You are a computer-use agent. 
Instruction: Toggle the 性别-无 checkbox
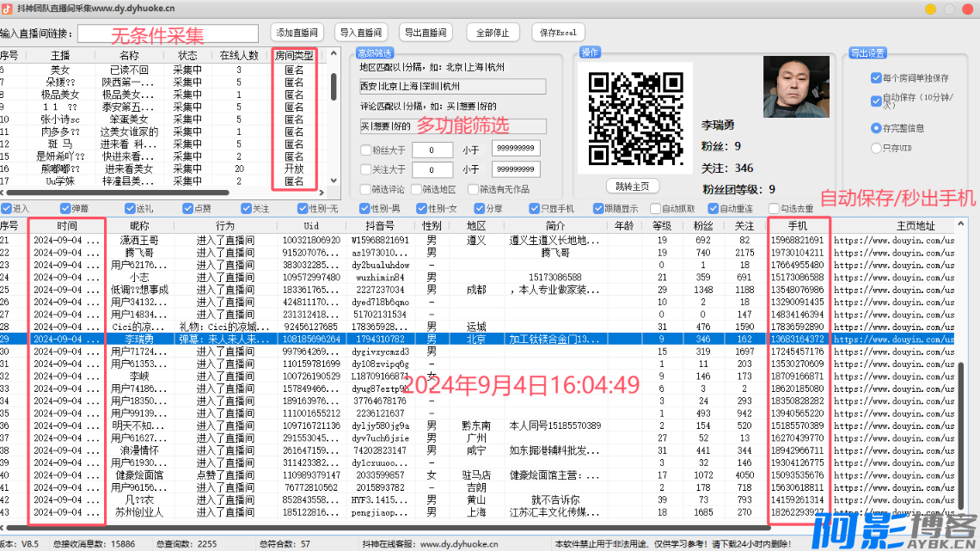(303, 209)
